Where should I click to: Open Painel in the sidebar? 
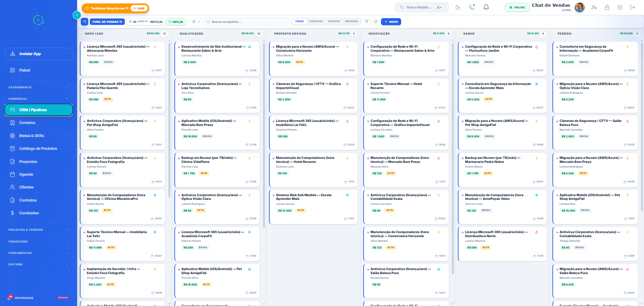tap(39, 70)
